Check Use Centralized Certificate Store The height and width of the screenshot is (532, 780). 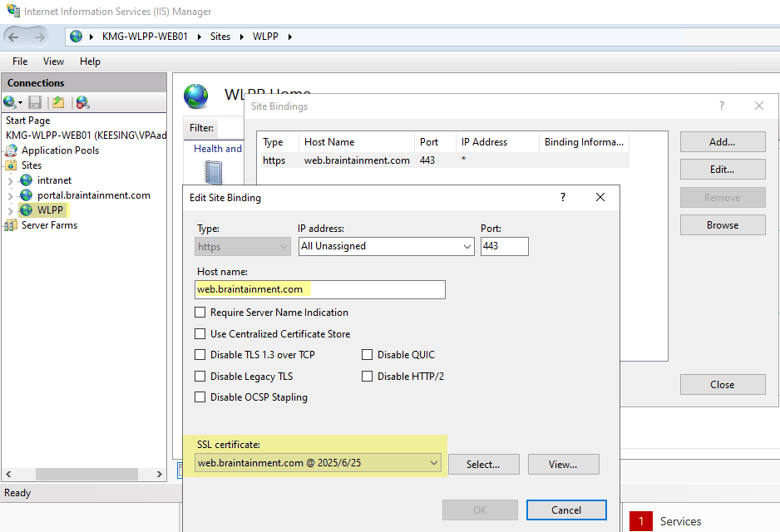200,334
